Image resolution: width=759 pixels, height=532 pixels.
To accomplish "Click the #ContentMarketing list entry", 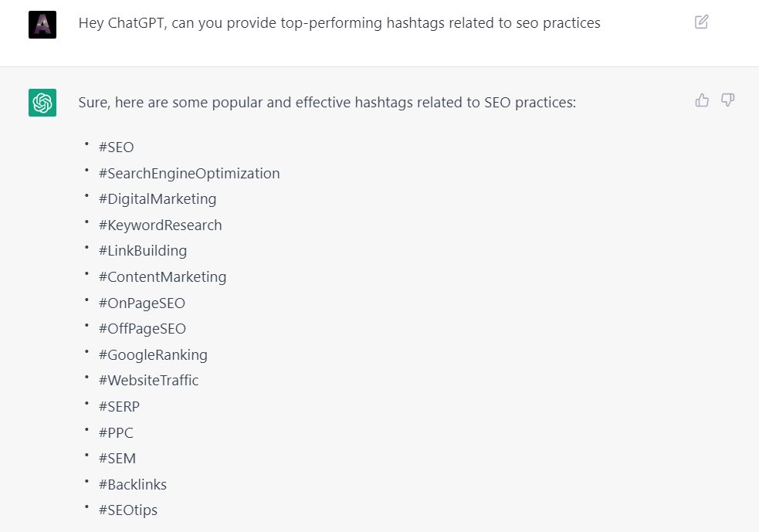I will [163, 277].
